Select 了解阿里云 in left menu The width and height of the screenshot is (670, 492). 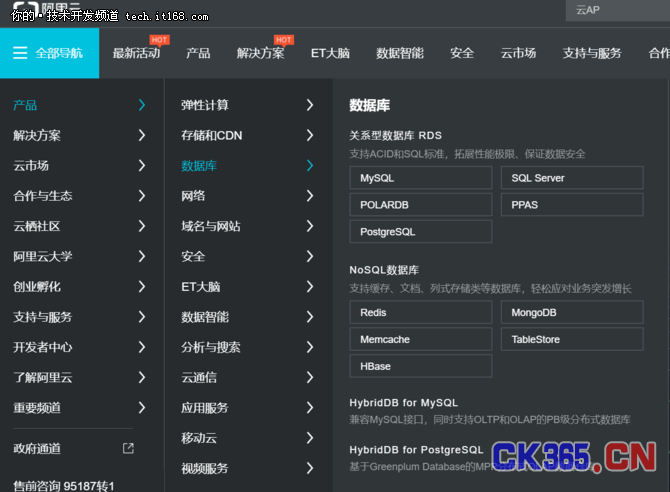coord(43,377)
